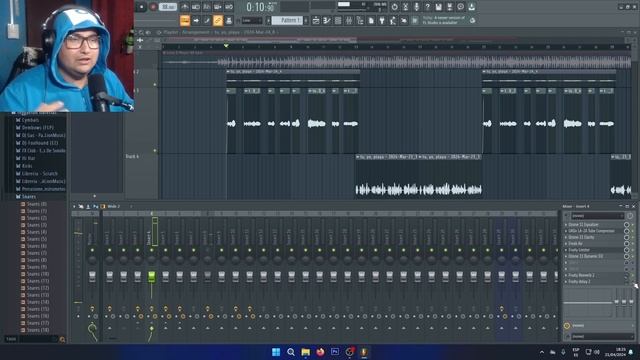The width and height of the screenshot is (640, 360).
Task: Expand the Cymbals folder in browser
Action: [30, 120]
